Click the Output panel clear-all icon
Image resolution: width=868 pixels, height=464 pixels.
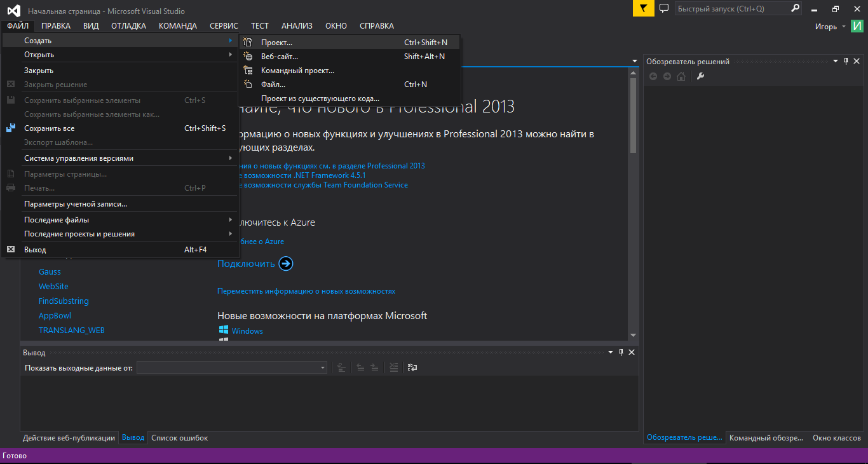tap(394, 367)
